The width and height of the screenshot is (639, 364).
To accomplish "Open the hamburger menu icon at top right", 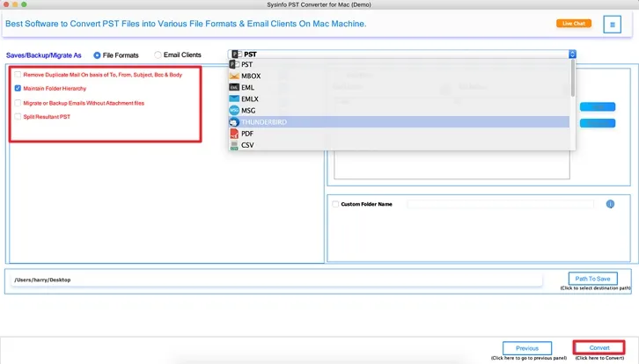I will click(612, 25).
